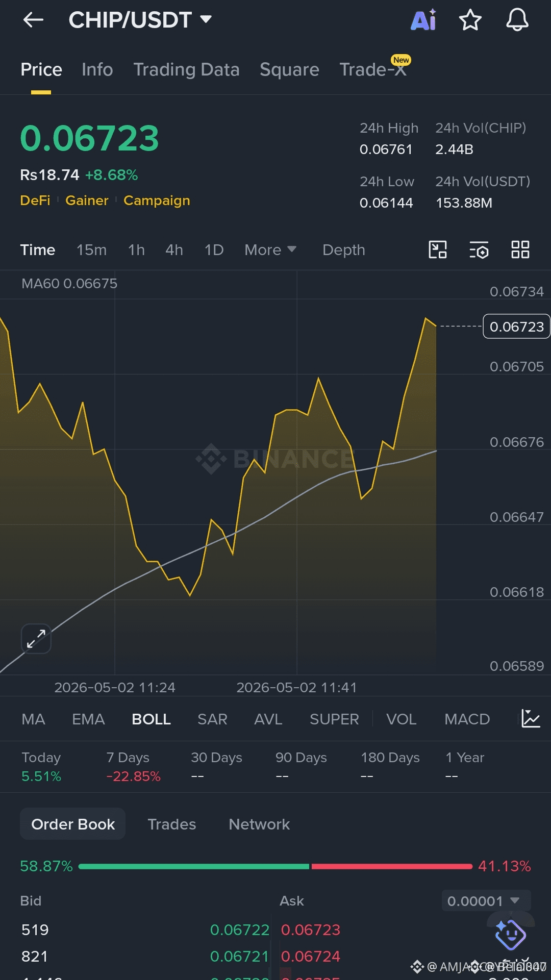Open chart settings icon
The image size is (551, 980).
(479, 250)
